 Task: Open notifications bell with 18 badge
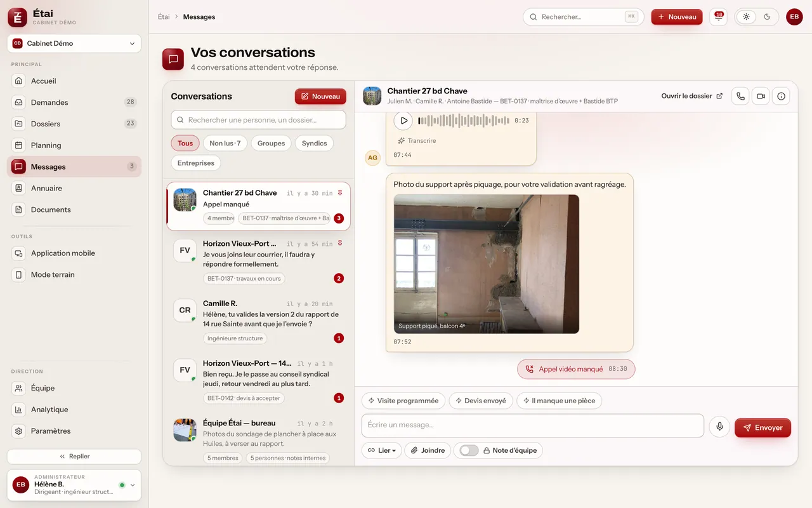pos(719,17)
